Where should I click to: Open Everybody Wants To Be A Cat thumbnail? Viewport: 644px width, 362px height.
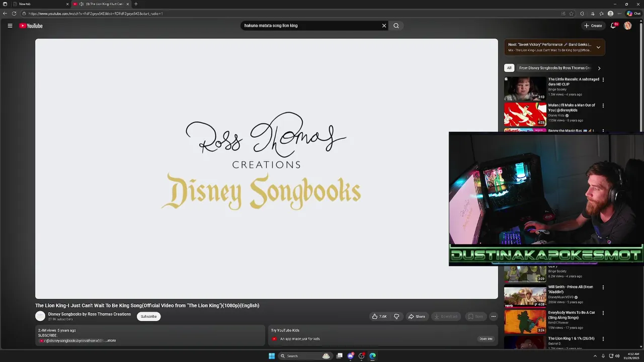click(x=525, y=322)
